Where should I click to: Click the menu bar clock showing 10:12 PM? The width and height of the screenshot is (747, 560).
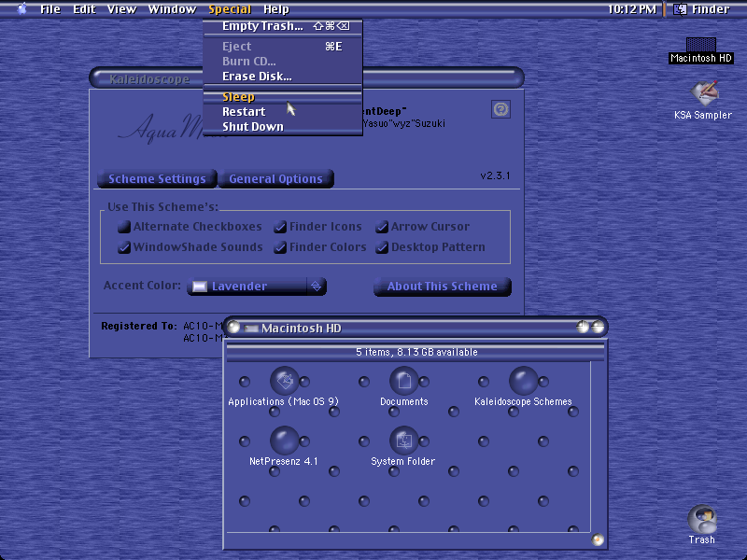pos(632,9)
